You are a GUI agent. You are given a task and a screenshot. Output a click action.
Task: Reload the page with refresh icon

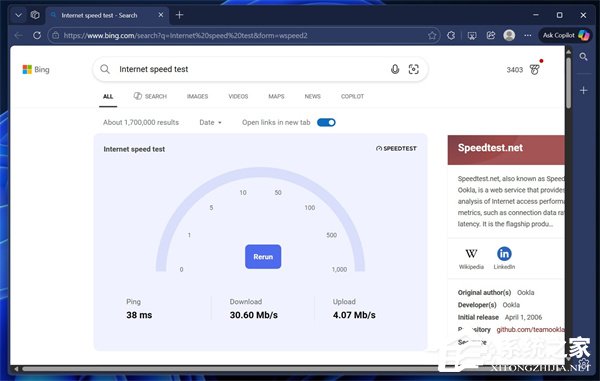37,36
